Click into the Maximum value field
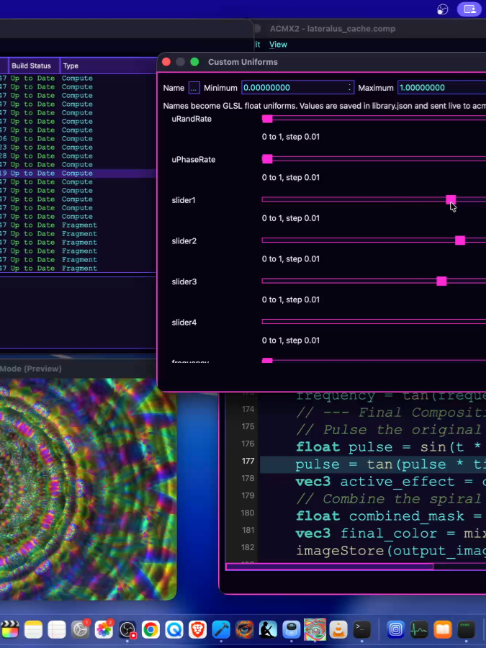 (x=441, y=88)
